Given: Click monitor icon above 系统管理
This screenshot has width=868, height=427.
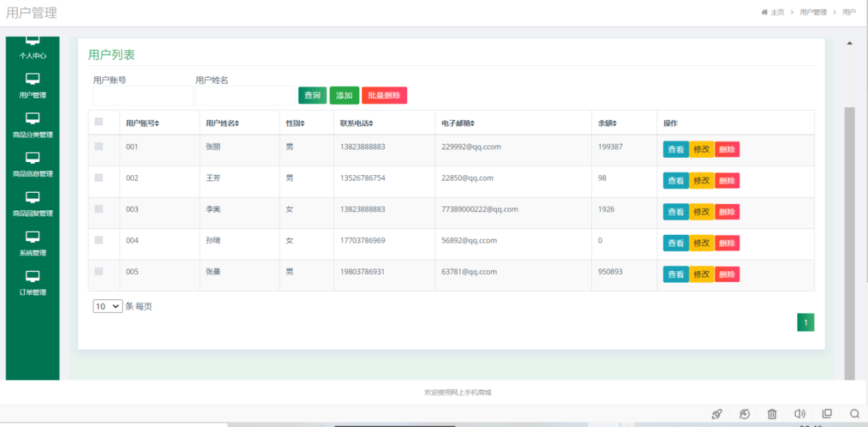Looking at the screenshot, I should pos(33,236).
